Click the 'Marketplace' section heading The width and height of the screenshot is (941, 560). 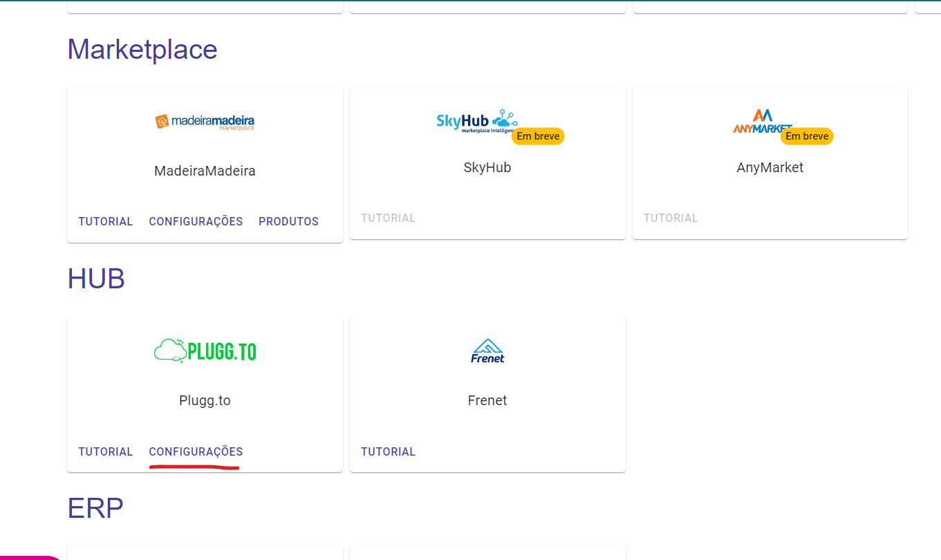(142, 49)
